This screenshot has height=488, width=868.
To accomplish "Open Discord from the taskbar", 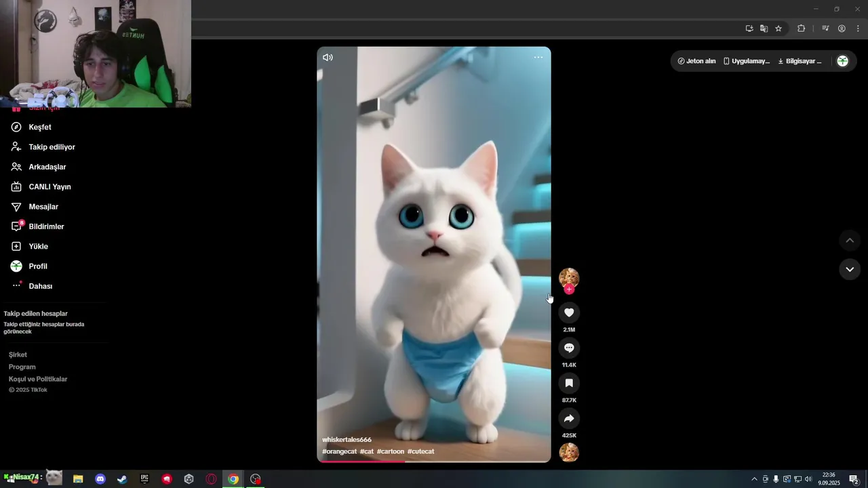I will (x=100, y=479).
